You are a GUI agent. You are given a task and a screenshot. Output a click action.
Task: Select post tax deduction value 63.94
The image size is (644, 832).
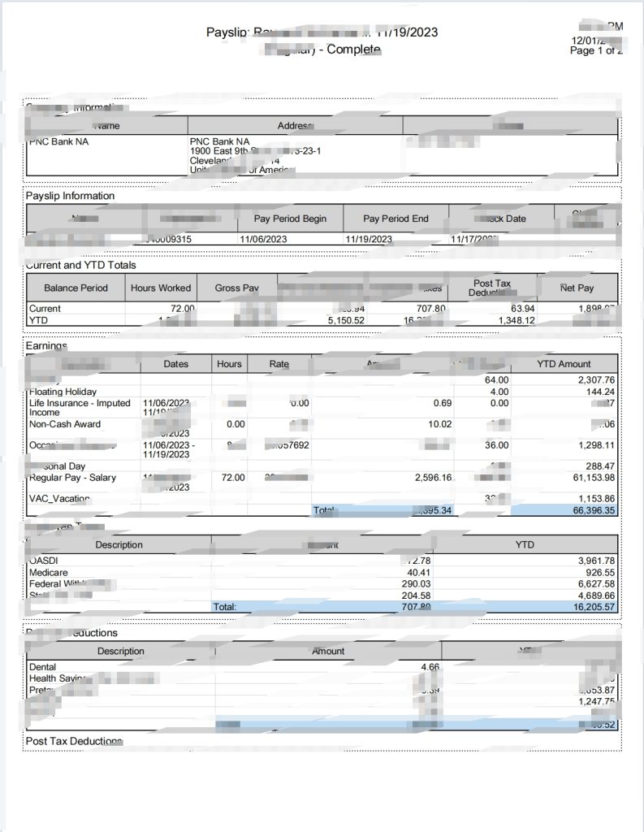click(522, 308)
